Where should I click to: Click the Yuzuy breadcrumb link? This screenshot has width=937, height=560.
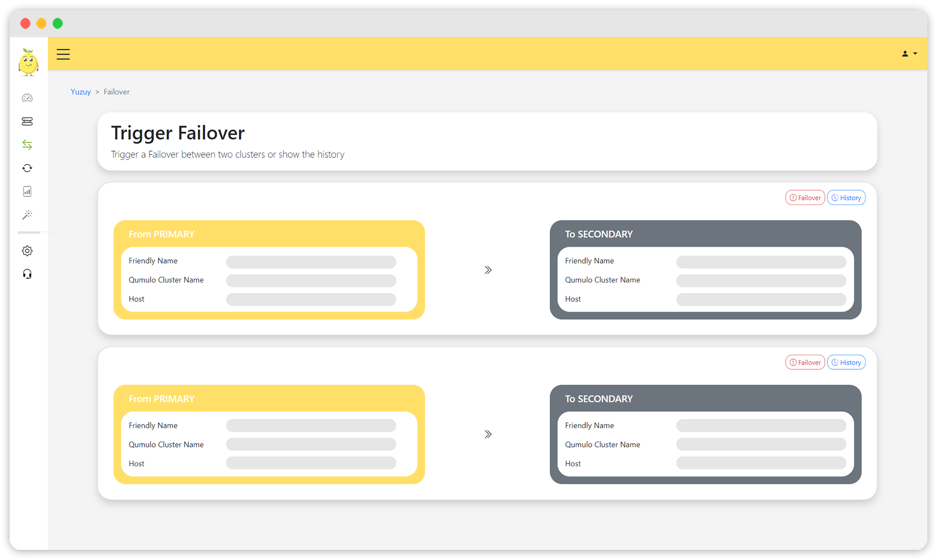(81, 92)
